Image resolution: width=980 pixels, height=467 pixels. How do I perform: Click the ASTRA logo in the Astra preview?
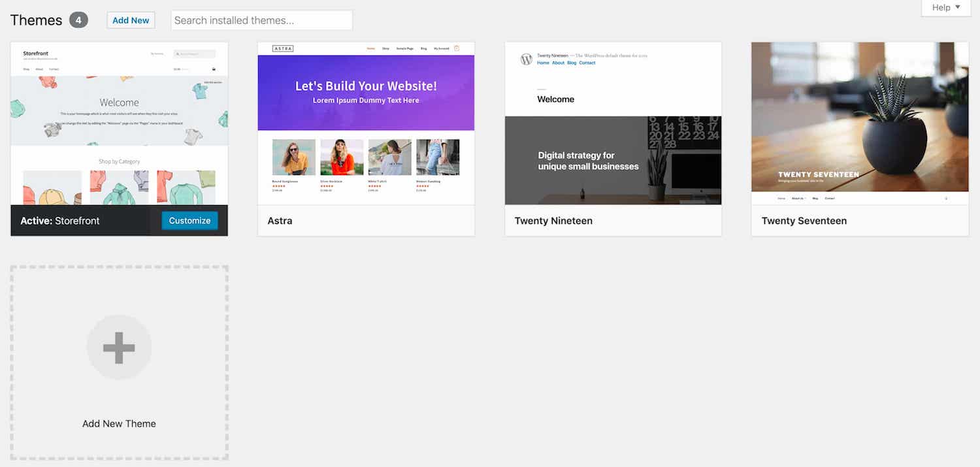click(282, 48)
